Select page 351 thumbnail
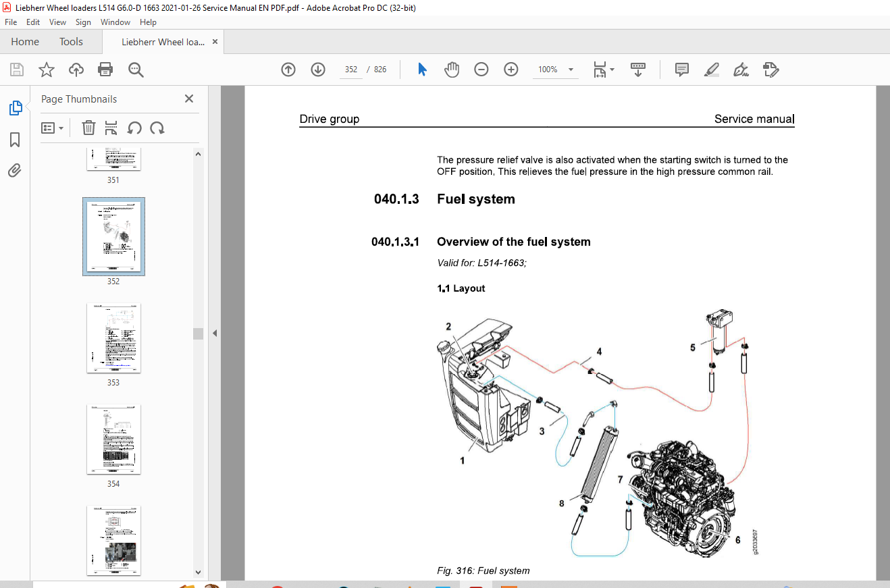 pos(113,159)
